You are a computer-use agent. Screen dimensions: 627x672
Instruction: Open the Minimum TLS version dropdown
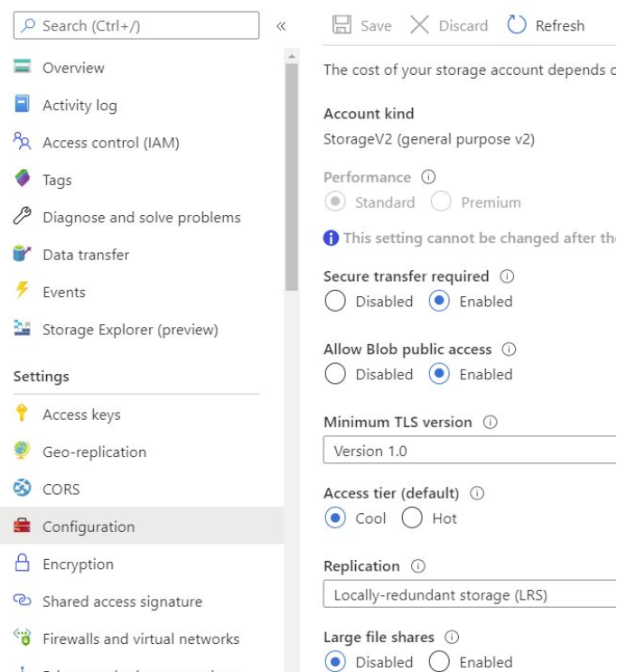coord(470,450)
